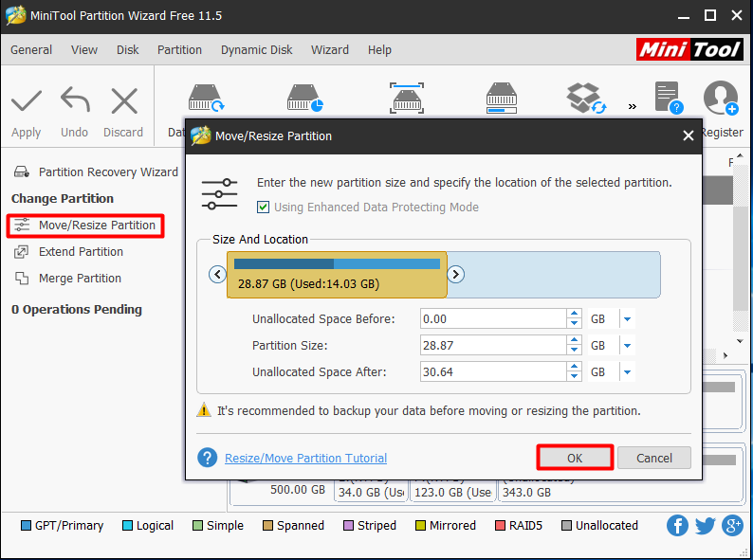Screen dimensions: 753x560
Task: Click the scroll-down arrow in main window
Action: pyautogui.click(x=740, y=341)
